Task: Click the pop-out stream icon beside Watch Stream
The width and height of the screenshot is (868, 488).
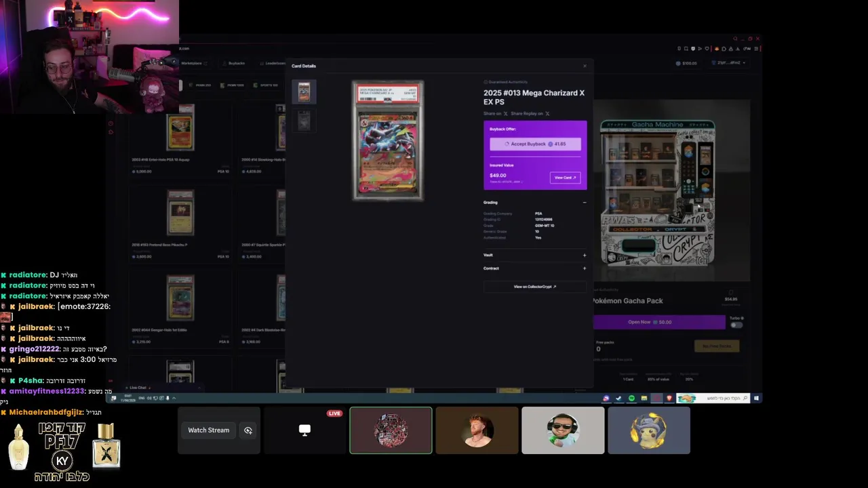Action: coord(248,430)
